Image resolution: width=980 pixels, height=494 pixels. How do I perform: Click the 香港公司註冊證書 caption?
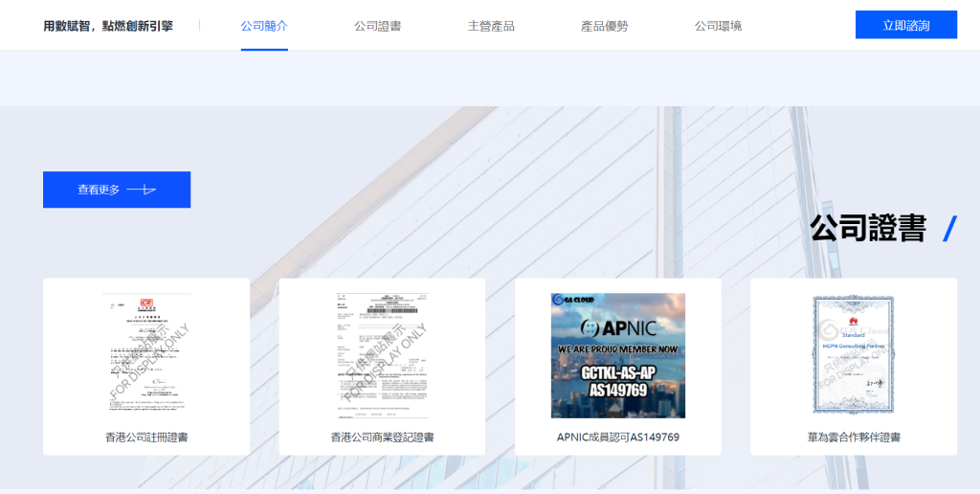coord(146,438)
